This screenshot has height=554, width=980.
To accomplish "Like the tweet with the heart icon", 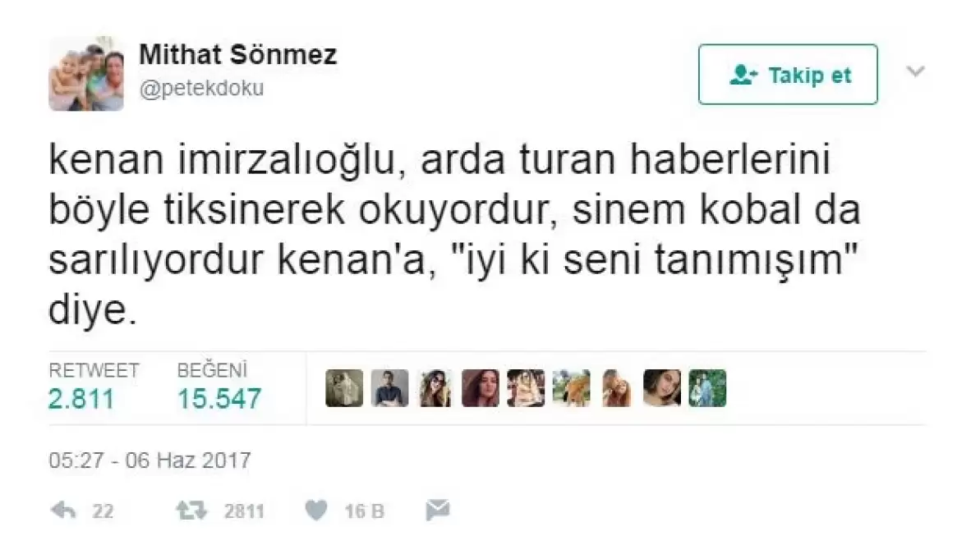I will coord(316,511).
